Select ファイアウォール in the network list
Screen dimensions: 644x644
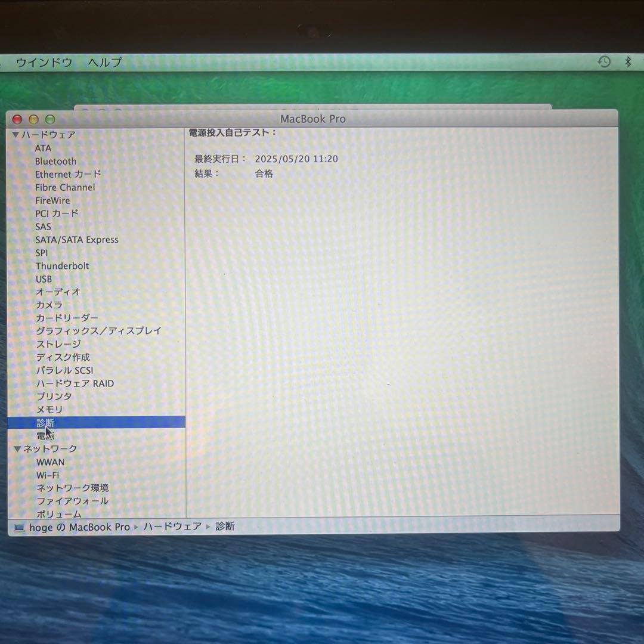tap(72, 501)
